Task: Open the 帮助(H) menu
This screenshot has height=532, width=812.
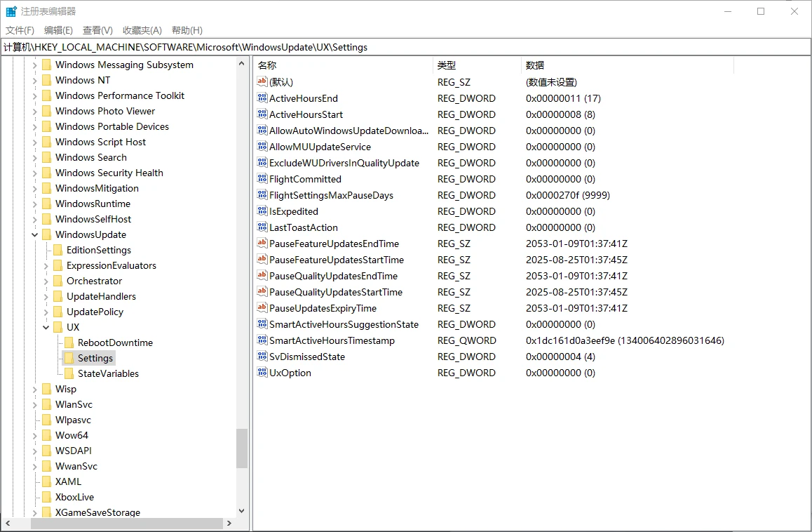Action: [187, 30]
